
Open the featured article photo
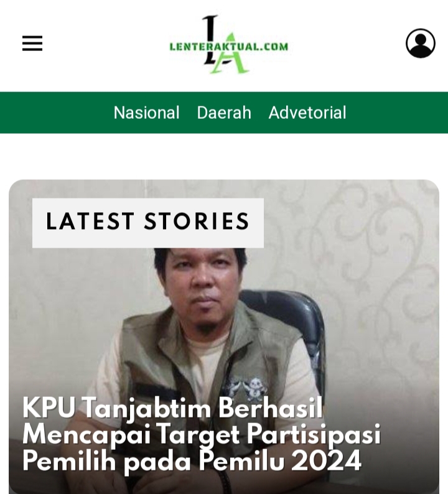click(x=224, y=337)
